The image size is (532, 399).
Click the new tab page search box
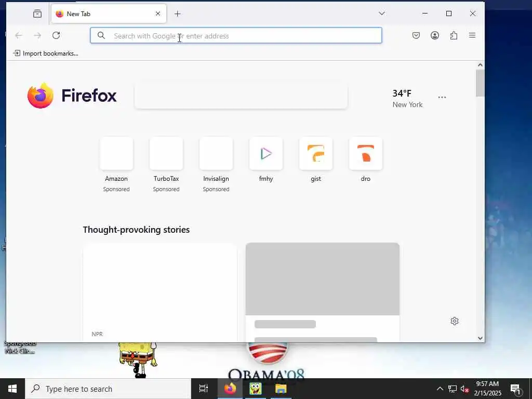pyautogui.click(x=241, y=96)
